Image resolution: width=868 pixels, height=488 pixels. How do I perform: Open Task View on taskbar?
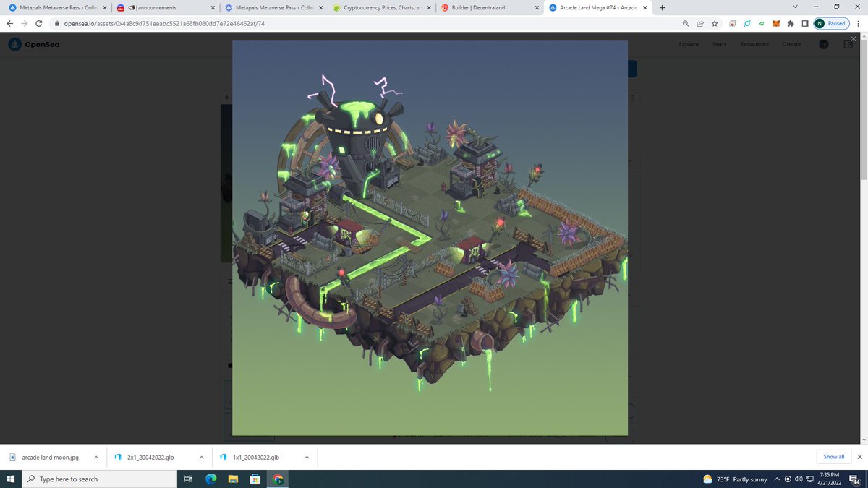click(187, 479)
